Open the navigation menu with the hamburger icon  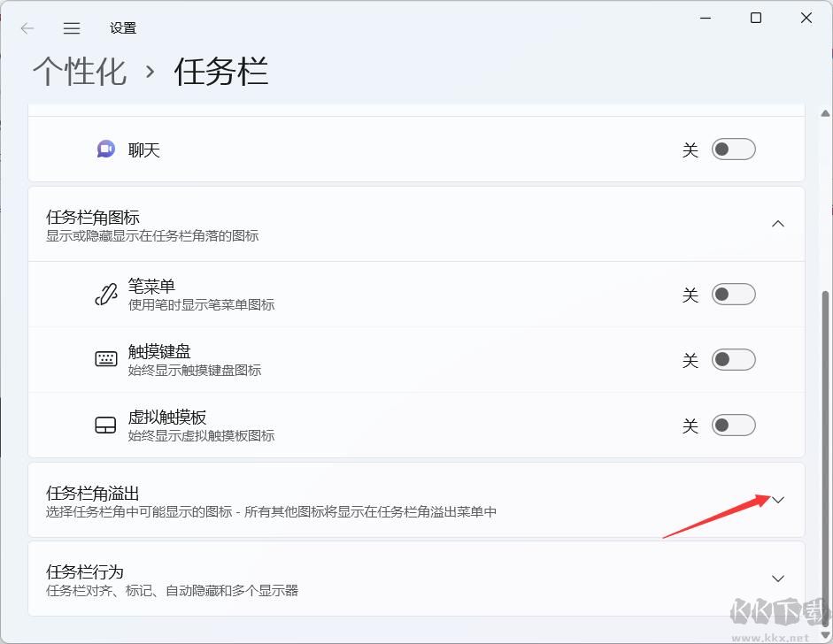tap(71, 27)
